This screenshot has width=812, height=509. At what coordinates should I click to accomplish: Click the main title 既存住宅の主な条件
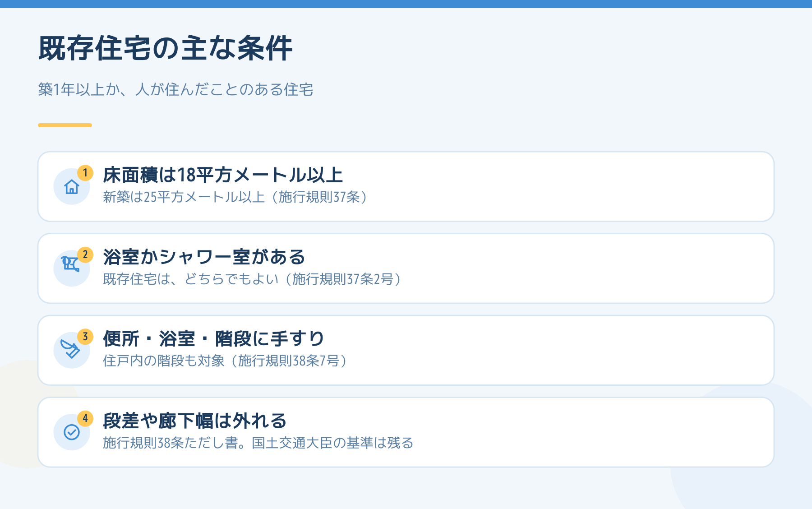pos(166,49)
